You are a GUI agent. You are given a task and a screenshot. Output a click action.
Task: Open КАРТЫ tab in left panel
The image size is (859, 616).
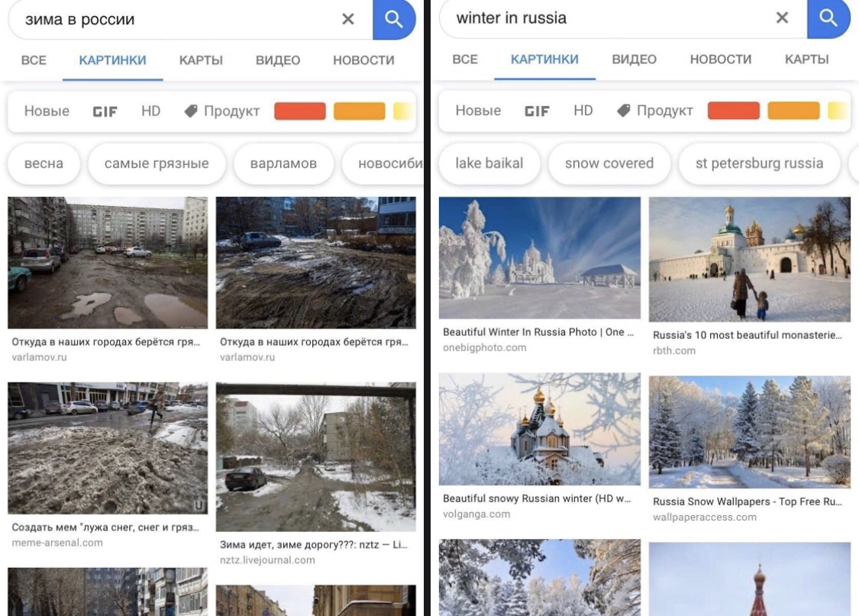201,60
